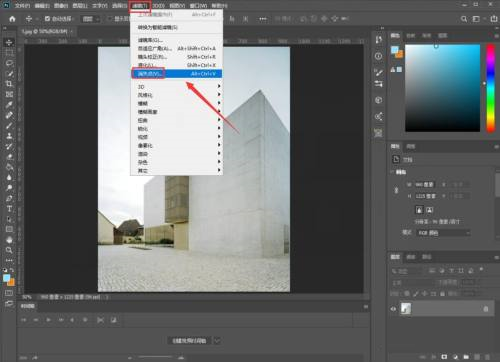Open the color Mode dropdown in Properties panel
The width and height of the screenshot is (500, 362).
click(443, 233)
